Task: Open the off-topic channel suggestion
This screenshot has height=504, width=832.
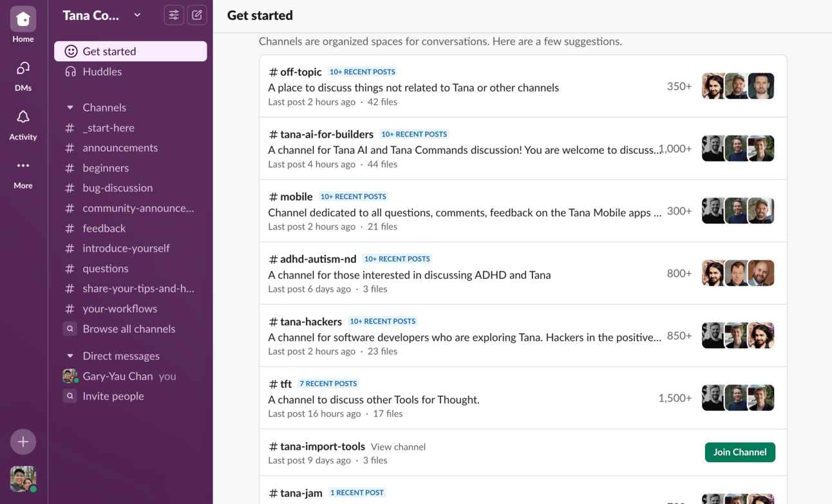Action: click(301, 72)
